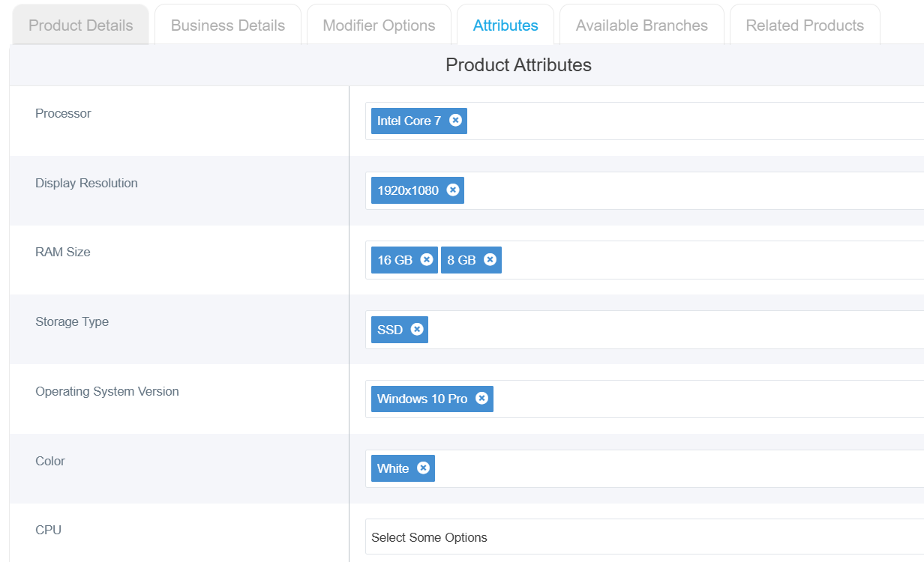Remove the Intel Core 7 tag
Viewport: 924px width, 562px height.
pos(455,120)
